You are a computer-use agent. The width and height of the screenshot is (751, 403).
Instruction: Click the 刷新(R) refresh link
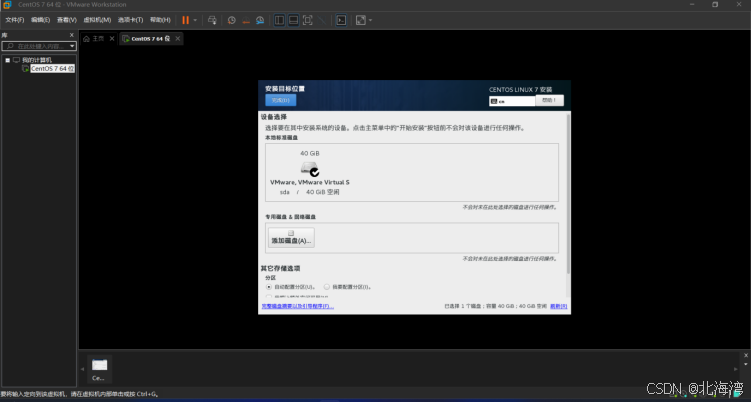tap(558, 306)
